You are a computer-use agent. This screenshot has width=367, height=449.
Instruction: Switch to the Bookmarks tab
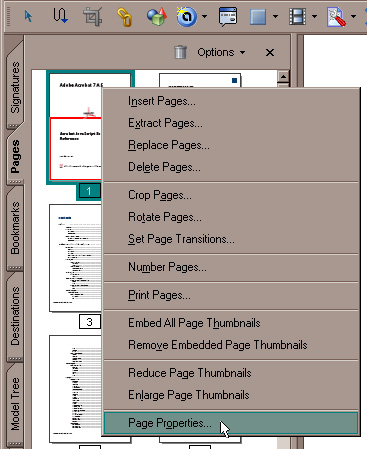coord(15,228)
